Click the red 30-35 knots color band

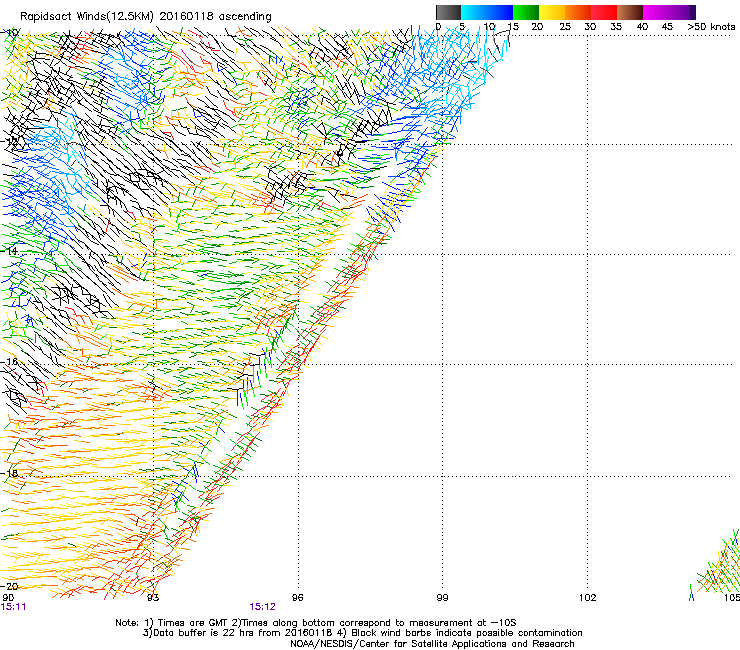[604, 12]
